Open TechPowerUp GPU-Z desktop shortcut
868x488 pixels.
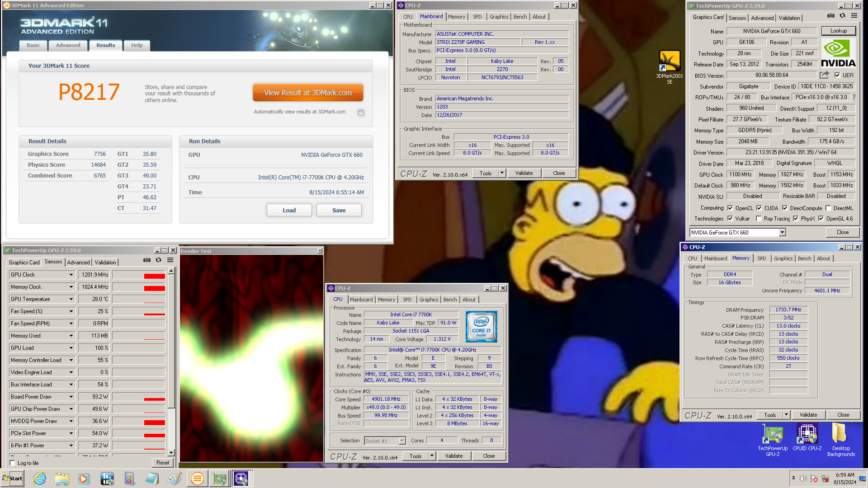click(773, 441)
